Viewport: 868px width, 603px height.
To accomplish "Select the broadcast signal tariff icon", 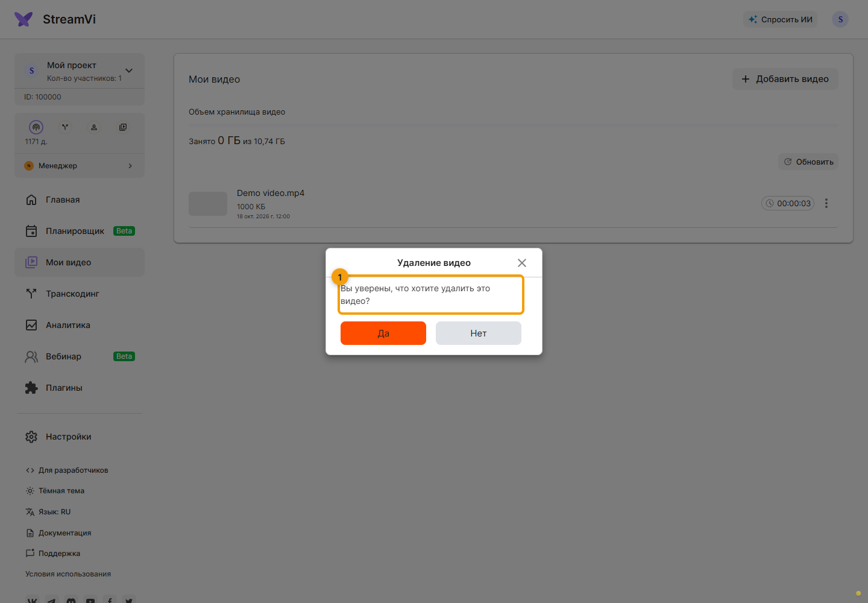I will tap(36, 127).
